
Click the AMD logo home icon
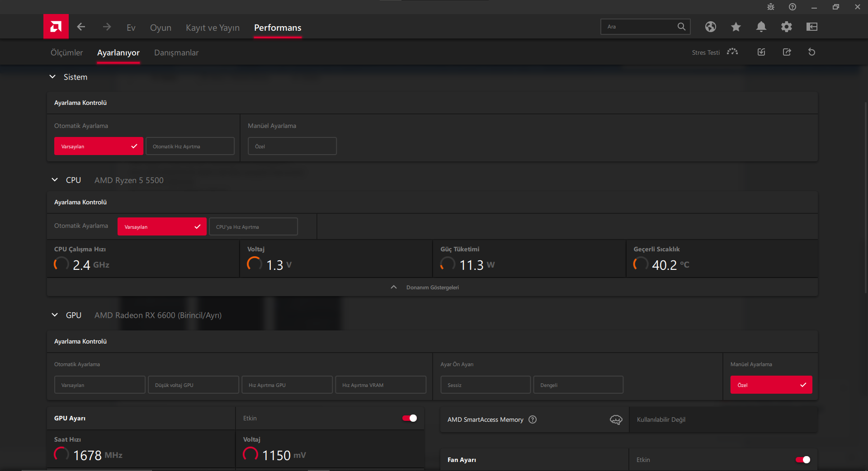[x=56, y=27]
